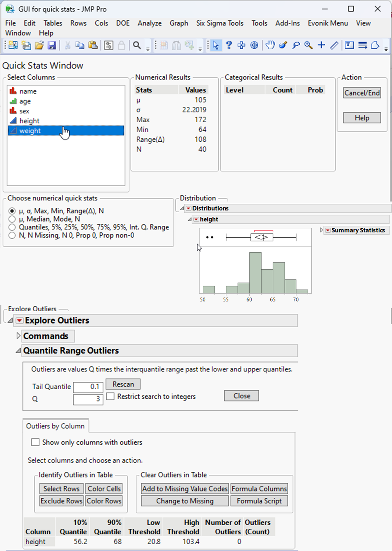Open the Analyze menu

click(149, 23)
